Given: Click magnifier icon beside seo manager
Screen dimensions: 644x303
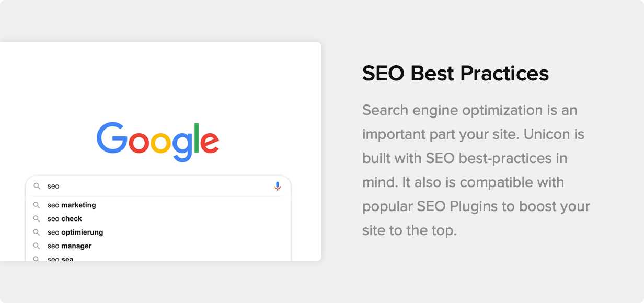Looking at the screenshot, I should click(x=37, y=246).
